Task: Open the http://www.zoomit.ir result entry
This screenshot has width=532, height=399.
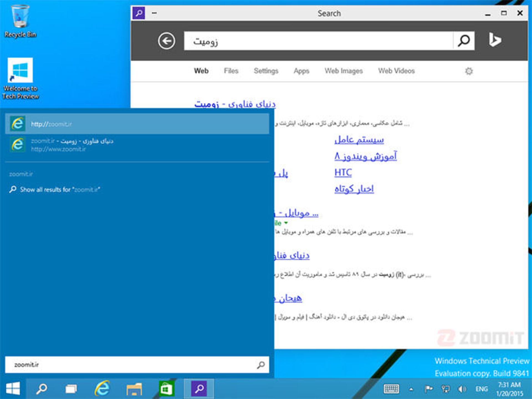Action: [x=137, y=145]
